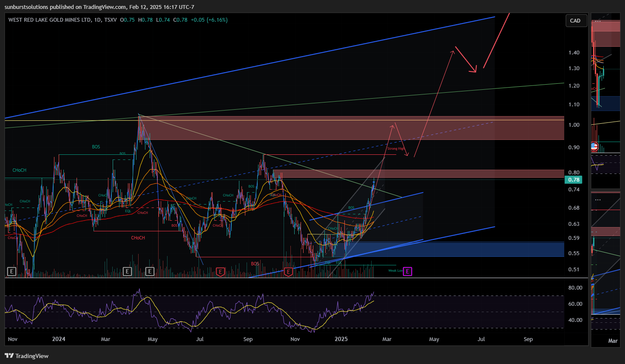Viewport: 625px width, 364px height.
Task: Click the +0.05 (+6.16%) change value
Action: point(209,20)
